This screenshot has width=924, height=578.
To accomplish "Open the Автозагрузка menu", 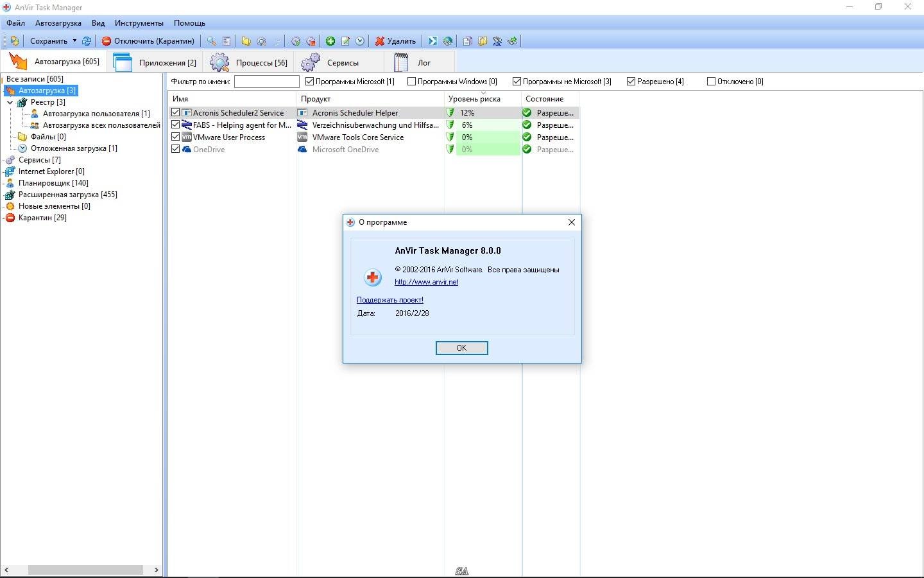I will pos(58,23).
